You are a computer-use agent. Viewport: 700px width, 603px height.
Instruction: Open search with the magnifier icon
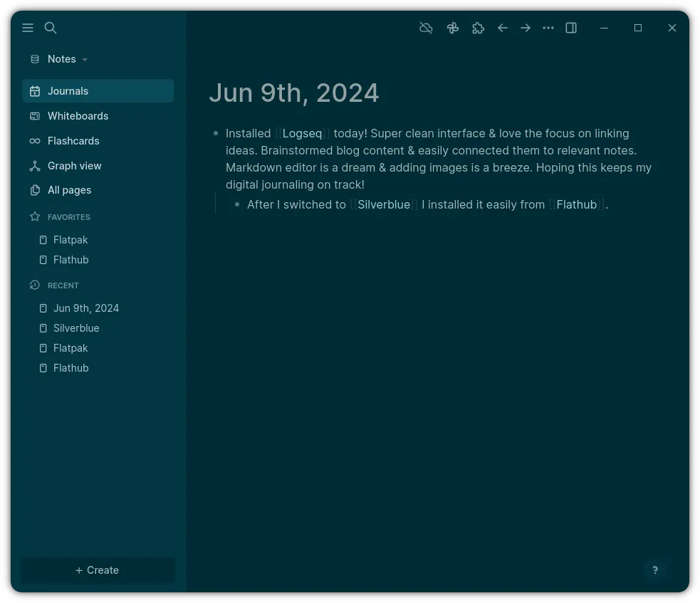pos(51,28)
